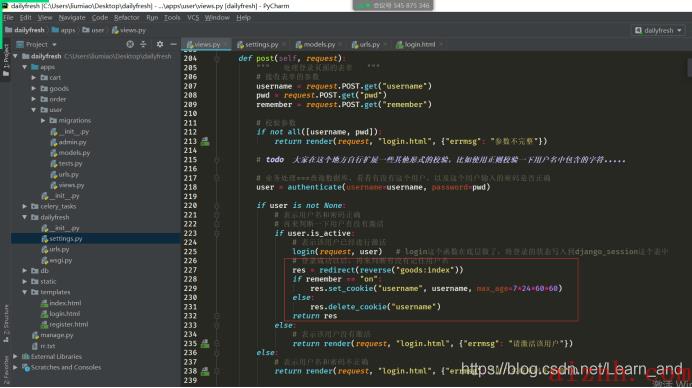Expand the celery_tasks folder
The image size is (692, 388).
coord(25,207)
